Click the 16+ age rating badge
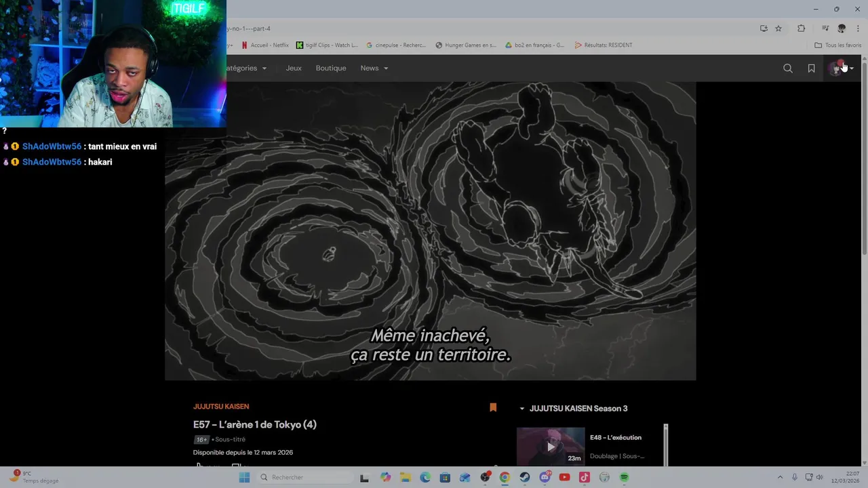This screenshot has width=868, height=488. coord(201,439)
